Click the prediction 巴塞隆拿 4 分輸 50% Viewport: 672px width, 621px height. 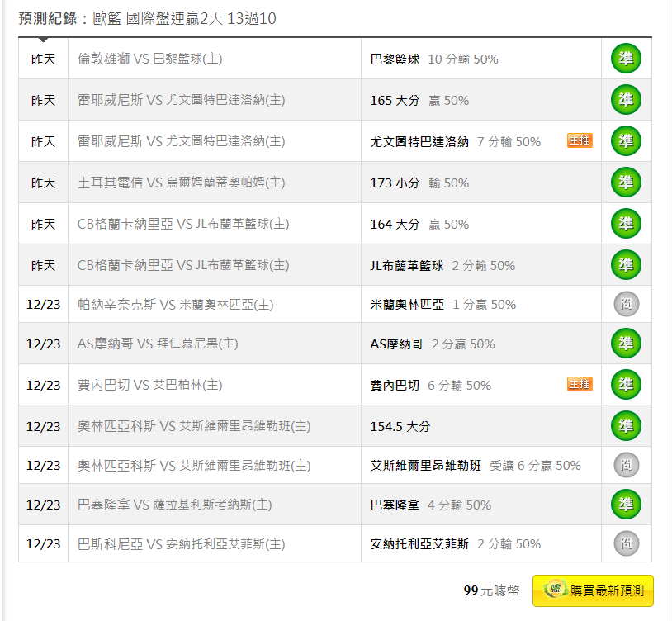tap(431, 505)
